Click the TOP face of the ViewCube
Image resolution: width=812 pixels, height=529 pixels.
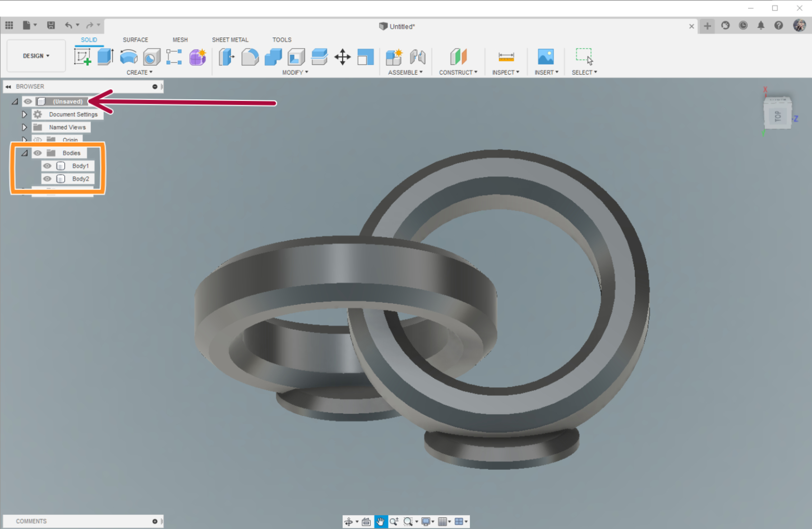click(778, 116)
